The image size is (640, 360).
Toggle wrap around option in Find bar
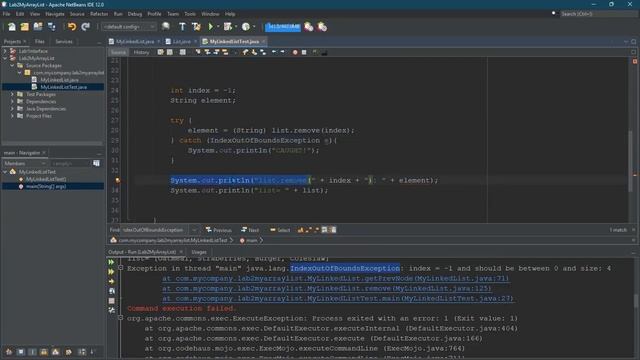(333, 230)
